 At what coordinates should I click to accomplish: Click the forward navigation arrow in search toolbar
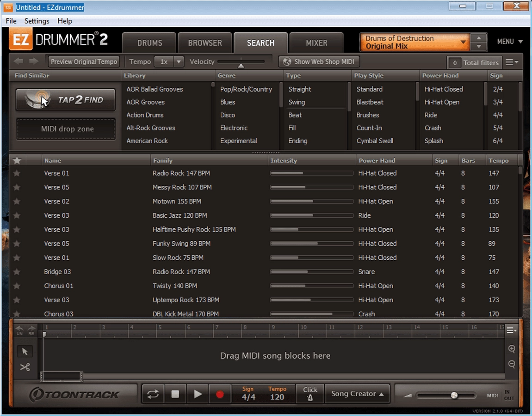pyautogui.click(x=34, y=61)
